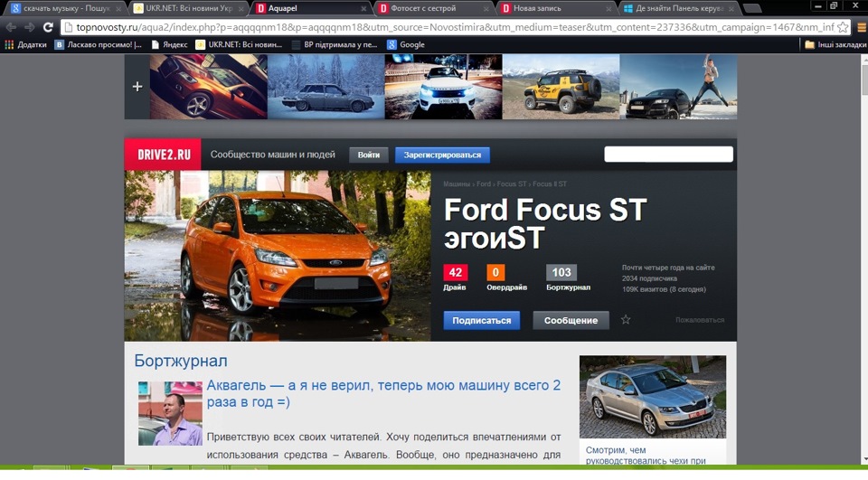
Task: Reload the page with the refresh icon
Action: coord(48,27)
